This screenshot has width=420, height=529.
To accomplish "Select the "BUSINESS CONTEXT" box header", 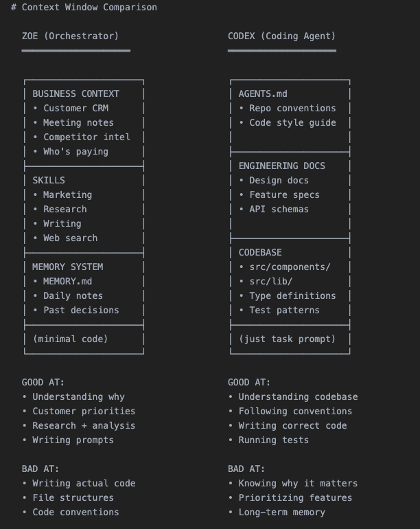I will pos(75,93).
